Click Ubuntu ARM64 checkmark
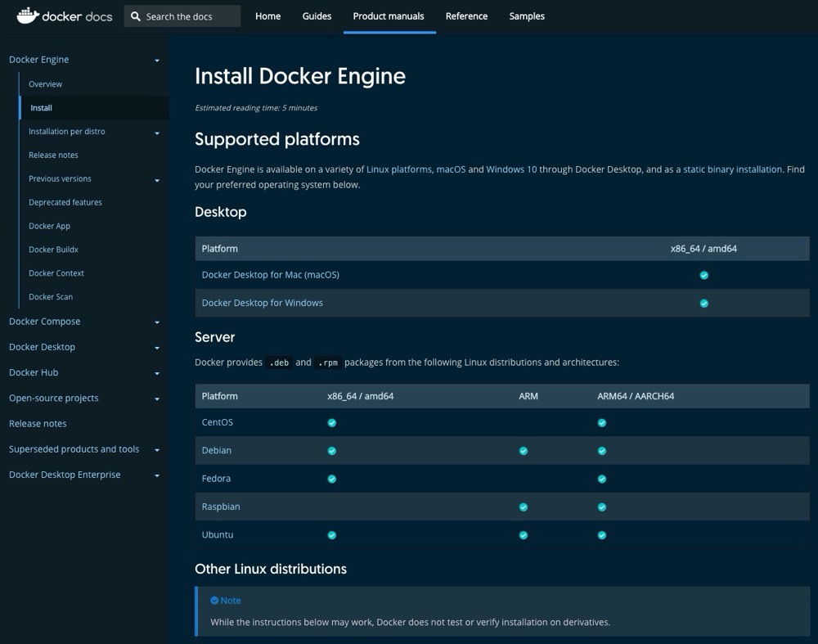 [x=602, y=535]
